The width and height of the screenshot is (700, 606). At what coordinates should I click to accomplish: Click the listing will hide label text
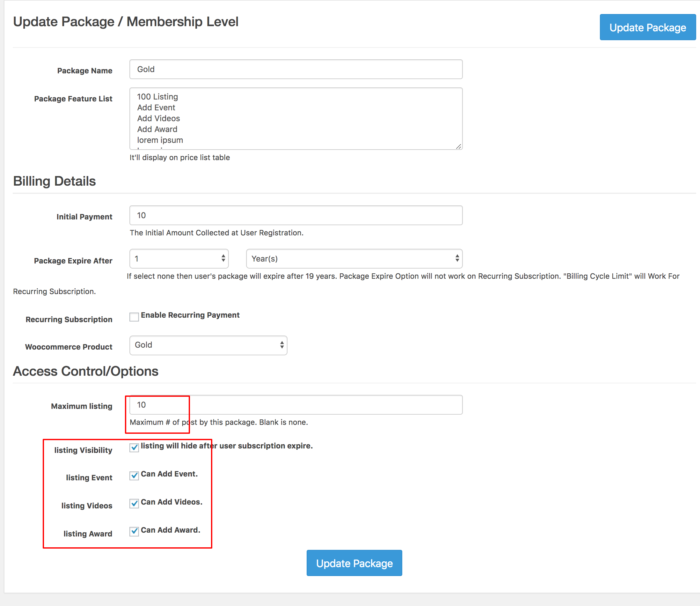coord(226,446)
